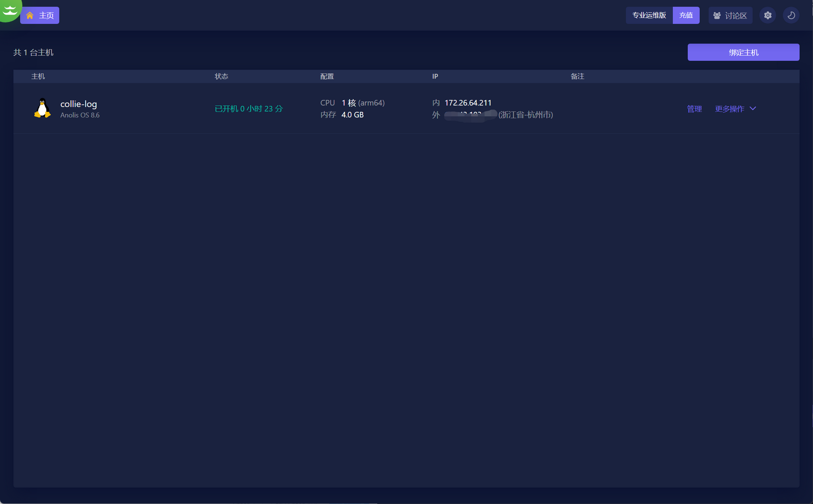Click the IP column header
The image size is (813, 504).
click(x=435, y=76)
